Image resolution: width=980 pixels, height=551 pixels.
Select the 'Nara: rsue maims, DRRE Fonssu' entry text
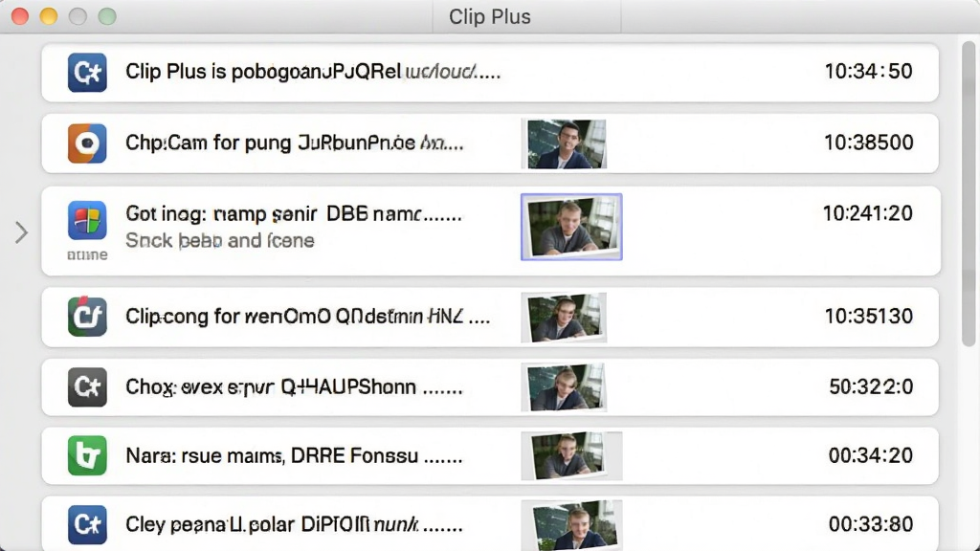coord(294,456)
